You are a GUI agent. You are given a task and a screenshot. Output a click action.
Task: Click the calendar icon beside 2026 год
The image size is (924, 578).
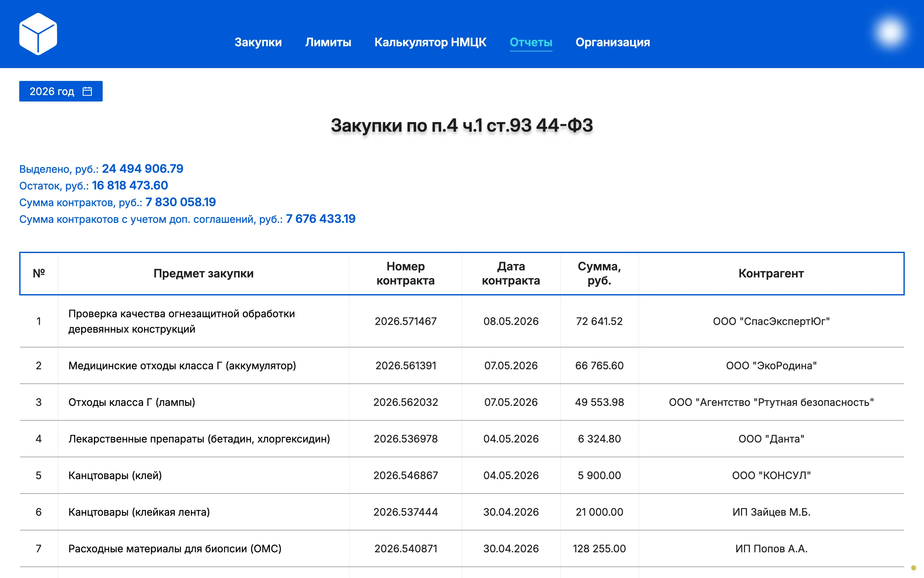click(x=88, y=92)
